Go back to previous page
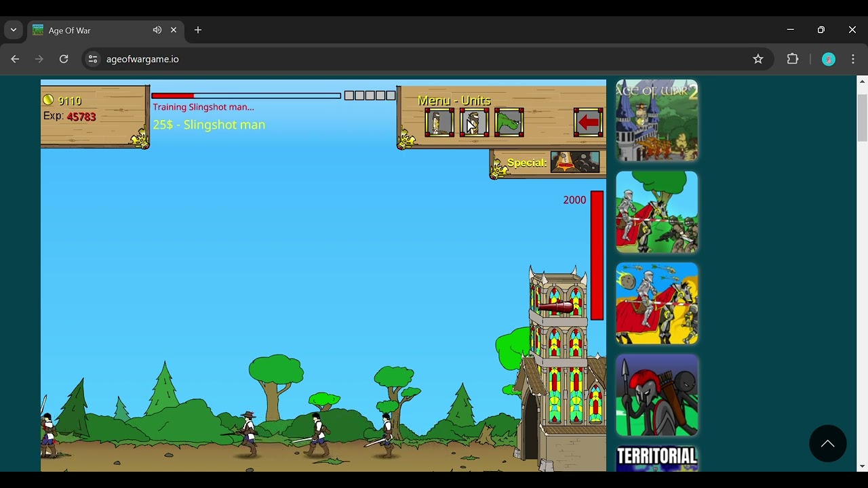 tap(15, 59)
